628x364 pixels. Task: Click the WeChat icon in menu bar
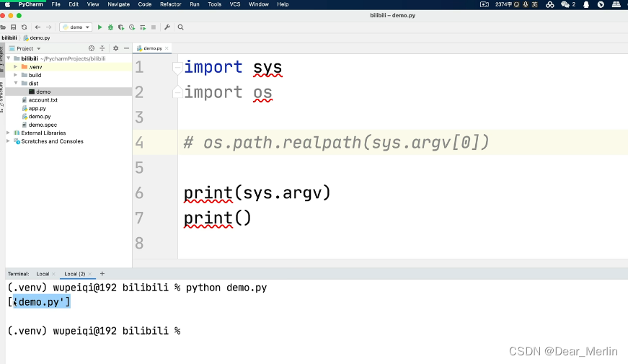tap(565, 4)
